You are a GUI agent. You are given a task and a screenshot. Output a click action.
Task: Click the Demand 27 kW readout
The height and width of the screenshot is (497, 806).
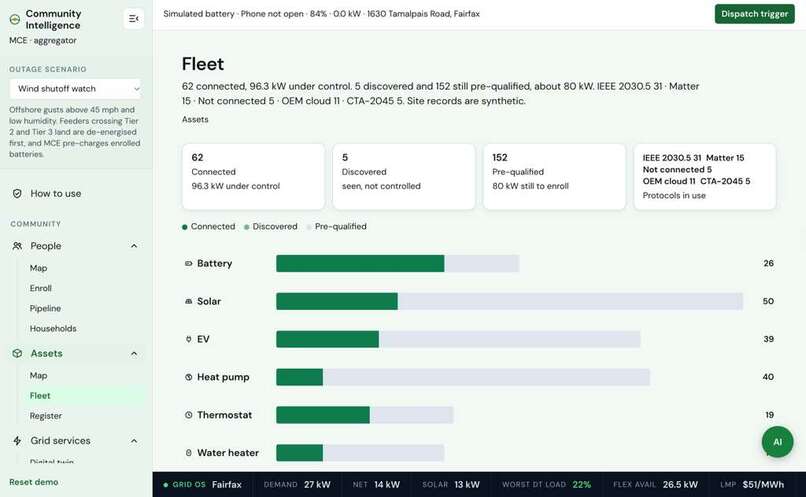click(x=297, y=485)
